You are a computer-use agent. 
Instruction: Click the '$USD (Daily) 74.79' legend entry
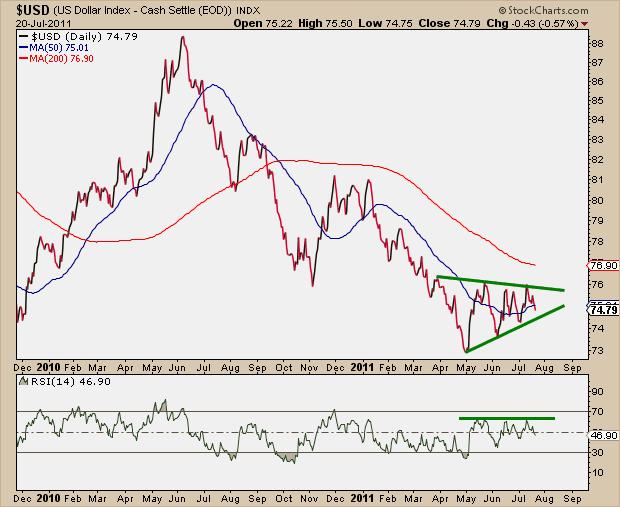pyautogui.click(x=84, y=37)
